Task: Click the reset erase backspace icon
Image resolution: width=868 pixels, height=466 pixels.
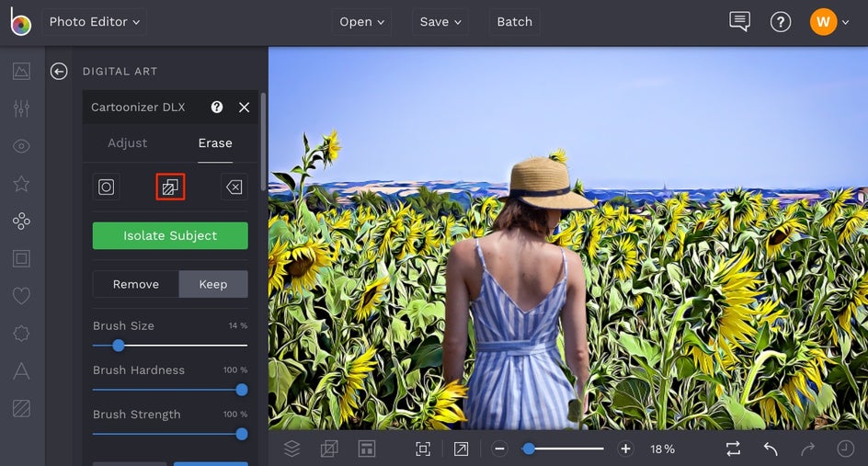Action: pos(234,188)
